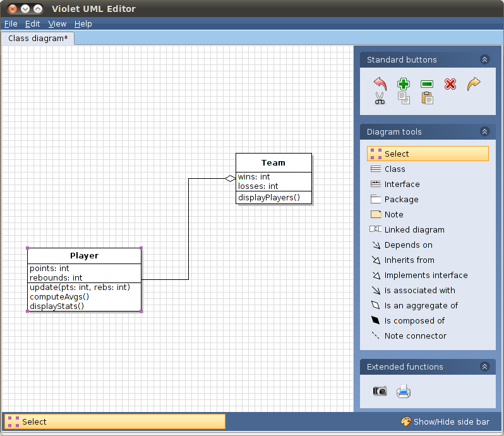The height and width of the screenshot is (436, 504).
Task: Click the clipboard paste icon
Action: click(427, 98)
